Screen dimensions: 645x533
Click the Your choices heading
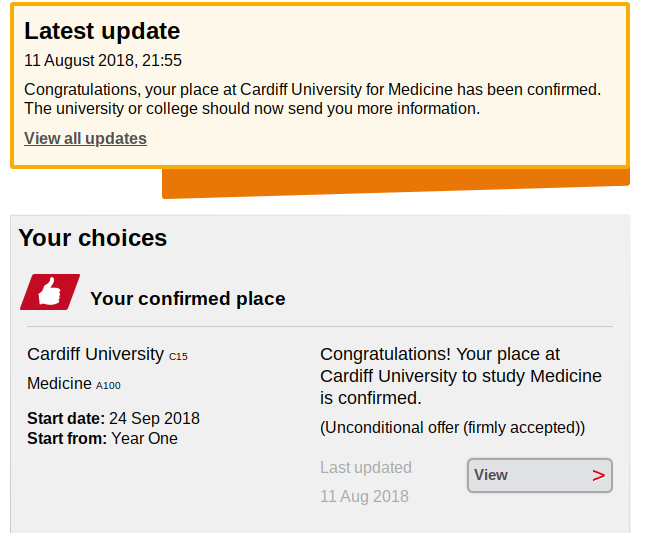93,238
